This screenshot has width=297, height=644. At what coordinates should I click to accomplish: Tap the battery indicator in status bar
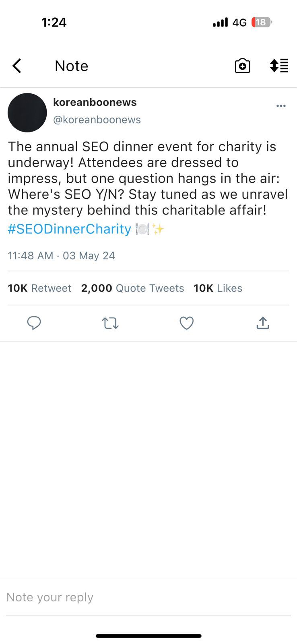click(261, 22)
